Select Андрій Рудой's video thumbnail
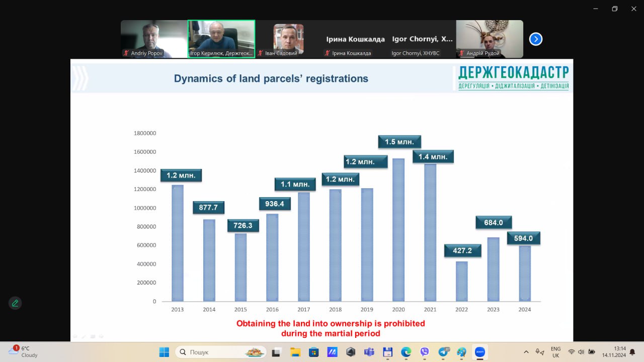Viewport: 644px width, 362px height. click(490, 39)
